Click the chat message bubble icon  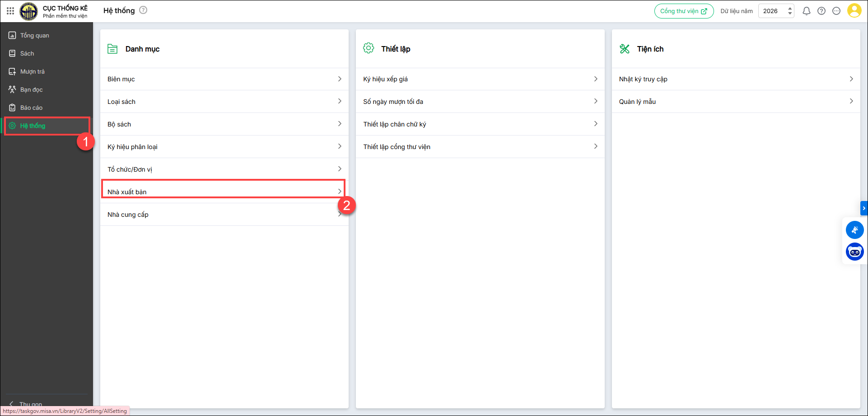[836, 11]
